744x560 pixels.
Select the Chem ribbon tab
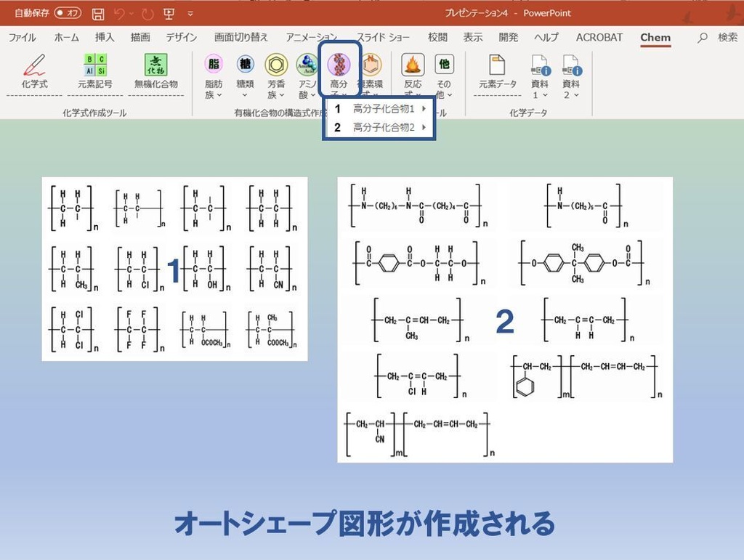click(x=655, y=38)
